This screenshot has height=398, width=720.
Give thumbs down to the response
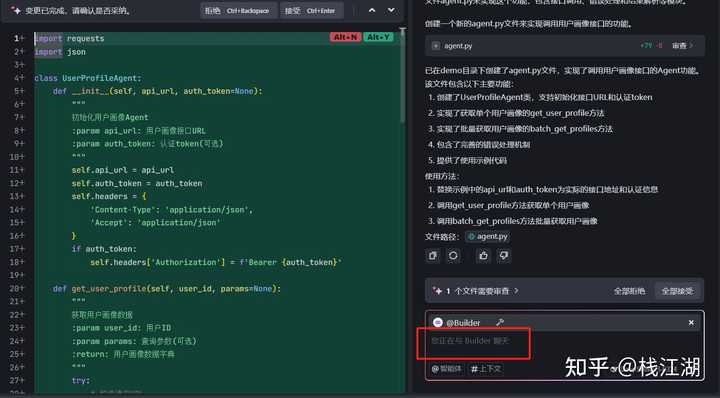click(x=504, y=256)
